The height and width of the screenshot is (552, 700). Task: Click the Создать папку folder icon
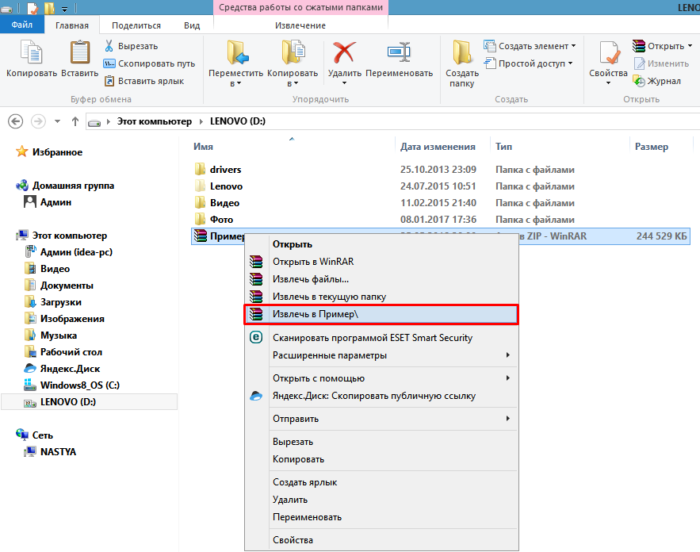(462, 53)
